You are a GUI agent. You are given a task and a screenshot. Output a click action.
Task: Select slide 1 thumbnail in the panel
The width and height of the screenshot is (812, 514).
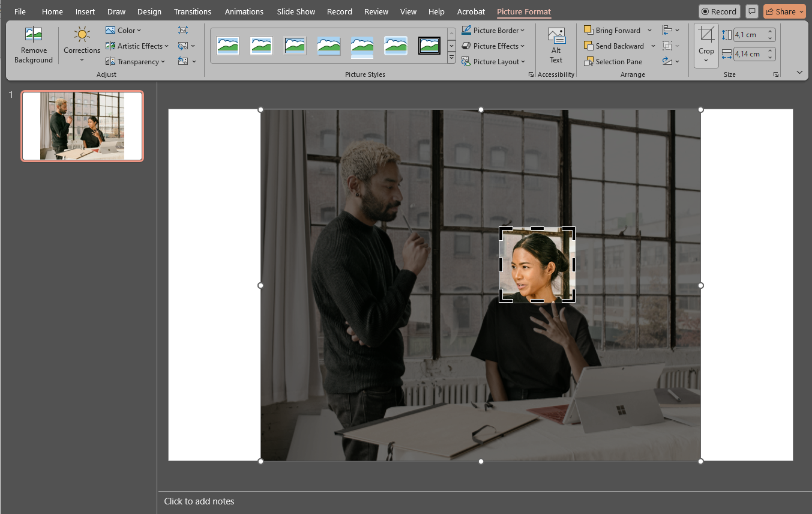(82, 126)
